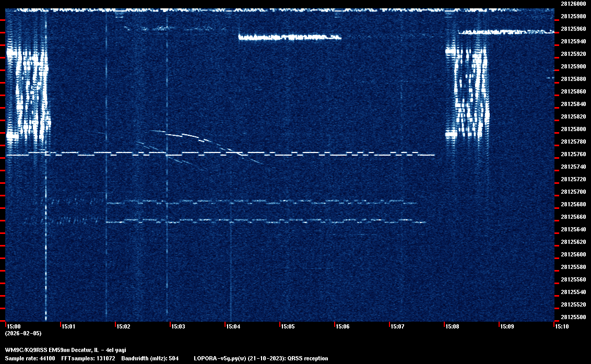Select the 28125680 frequency label
The image size is (591, 364).
pos(572,204)
